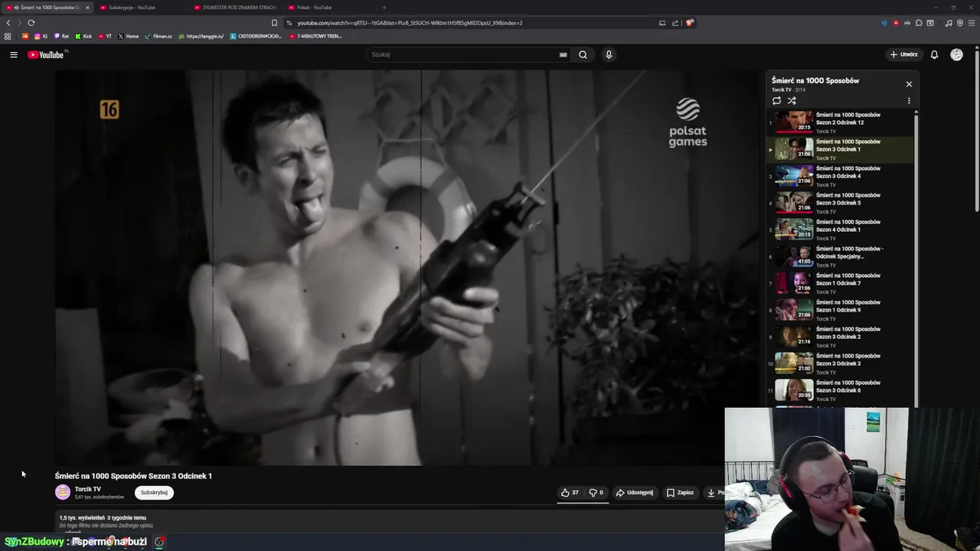Select playlist item Sezon 1 Odcinek 9
The image size is (980, 551).
(x=840, y=310)
